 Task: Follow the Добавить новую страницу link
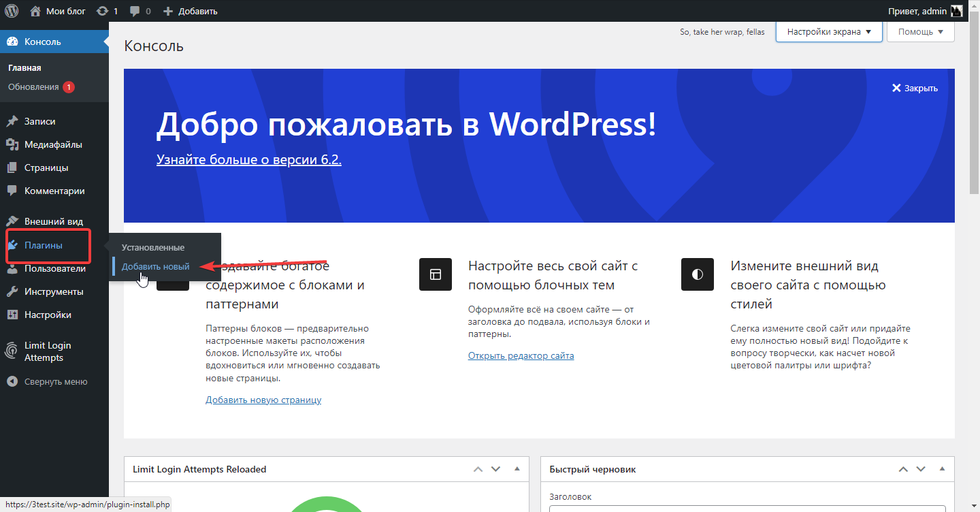click(x=263, y=400)
